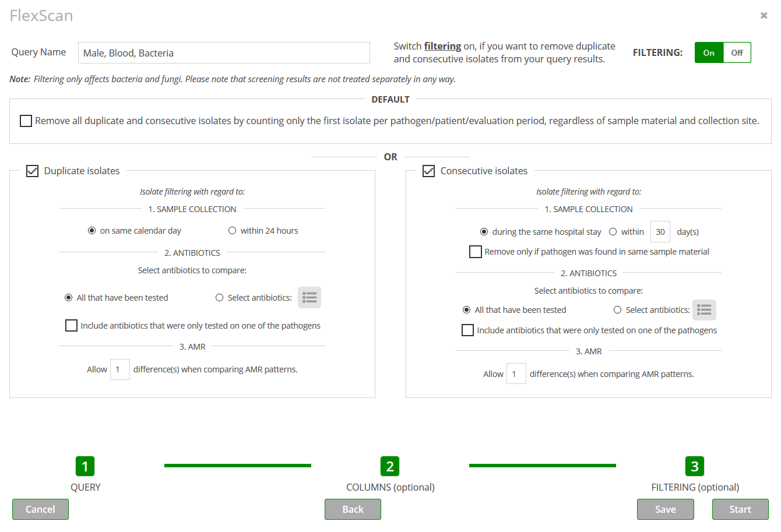Select the within 24 hours option
This screenshot has height=532, width=781.
pyautogui.click(x=232, y=231)
